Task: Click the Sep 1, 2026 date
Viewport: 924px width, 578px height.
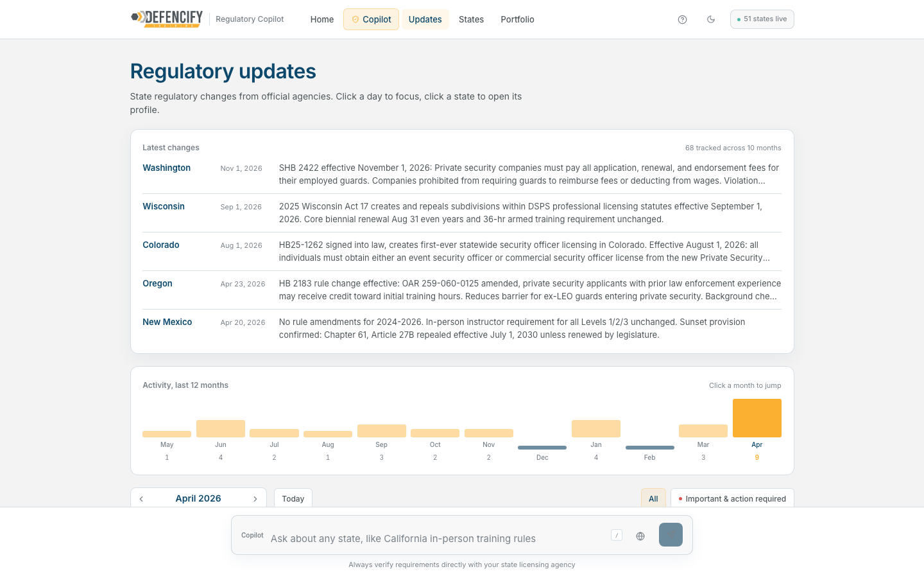Action: click(x=241, y=207)
